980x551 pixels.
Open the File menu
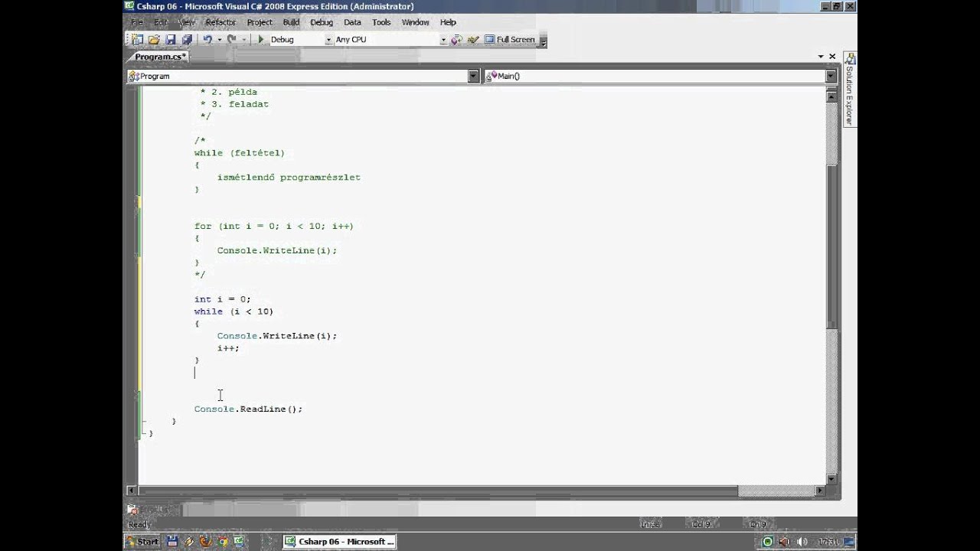pyautogui.click(x=137, y=22)
